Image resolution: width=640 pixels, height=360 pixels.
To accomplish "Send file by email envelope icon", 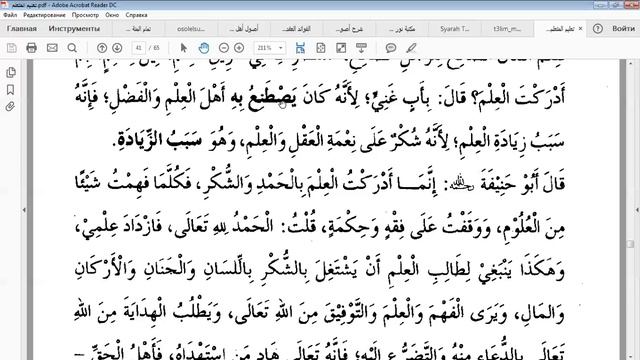I will (52, 48).
